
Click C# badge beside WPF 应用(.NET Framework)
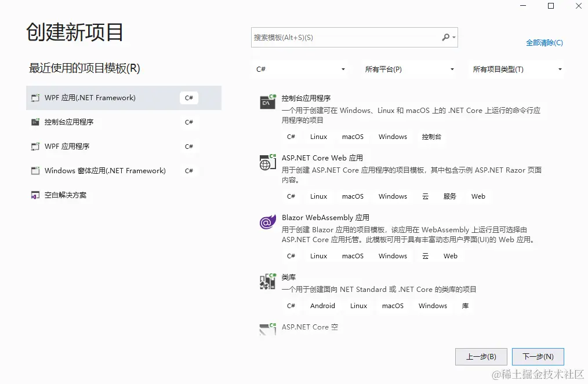point(189,98)
